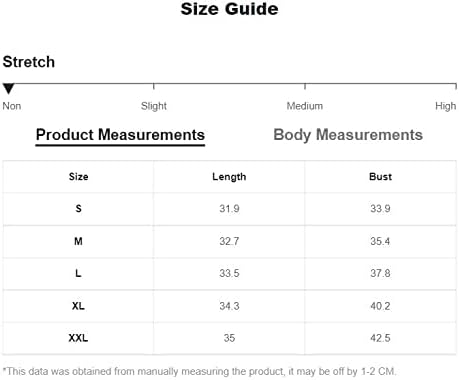Image resolution: width=459 pixels, height=380 pixels.
Task: Click the 42.5 bust value
Action: [380, 338]
